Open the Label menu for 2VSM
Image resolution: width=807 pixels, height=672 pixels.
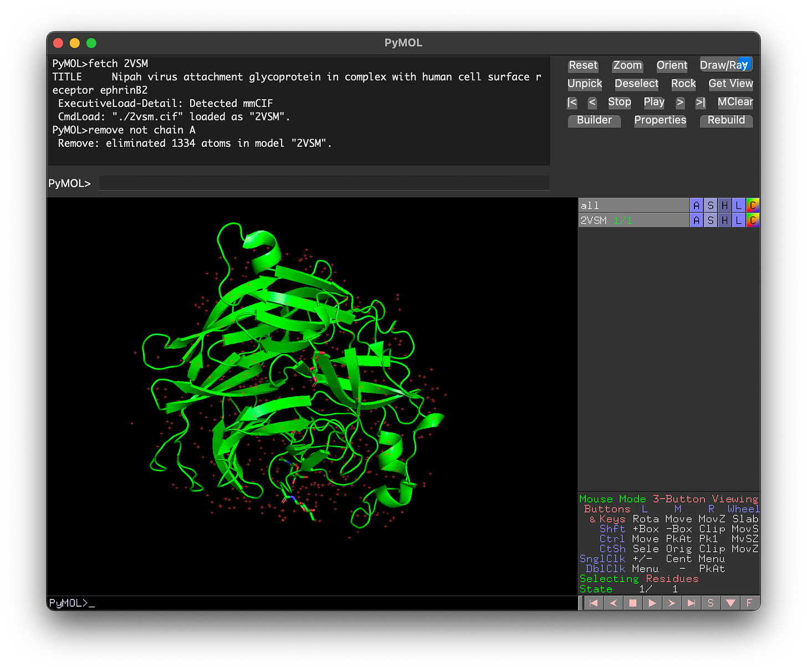[738, 220]
